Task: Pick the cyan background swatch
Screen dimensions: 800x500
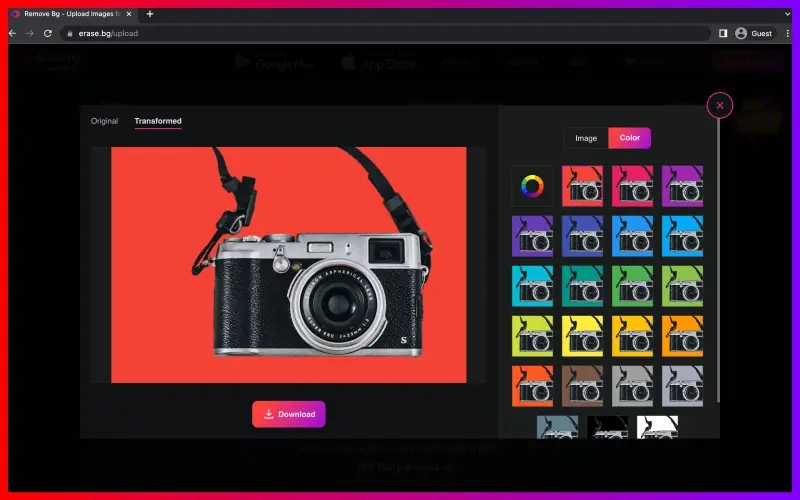Action: click(x=532, y=286)
